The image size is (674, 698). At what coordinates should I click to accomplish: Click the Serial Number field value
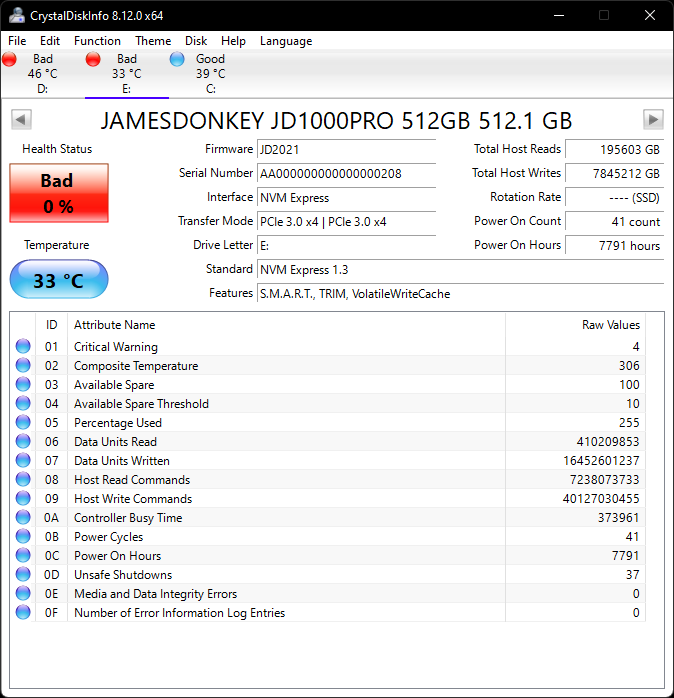tap(346, 173)
